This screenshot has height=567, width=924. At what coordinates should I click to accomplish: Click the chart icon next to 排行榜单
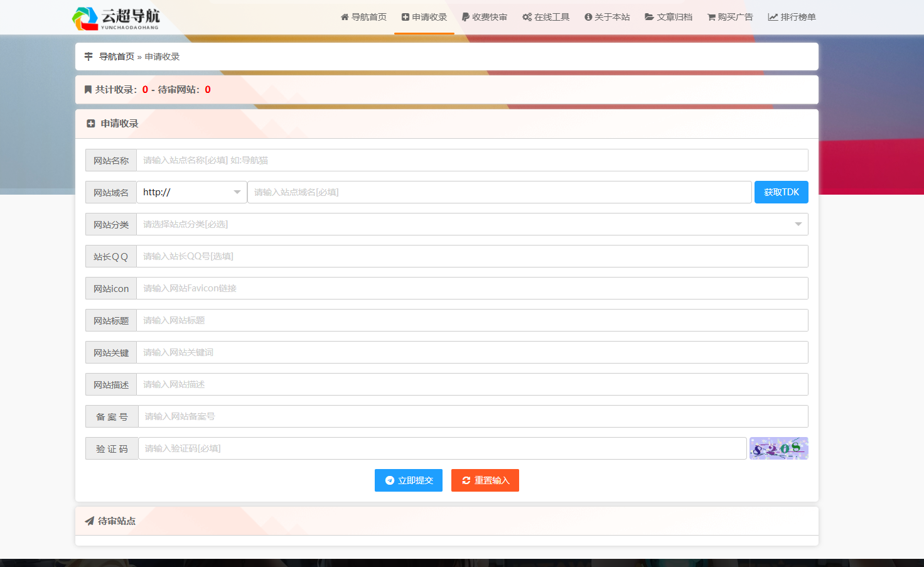pyautogui.click(x=771, y=17)
